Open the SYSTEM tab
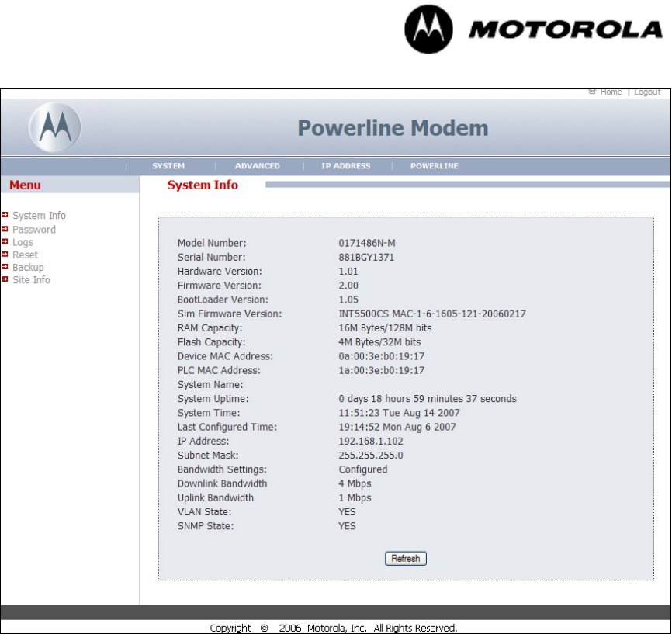This screenshot has width=672, height=634. [168, 166]
